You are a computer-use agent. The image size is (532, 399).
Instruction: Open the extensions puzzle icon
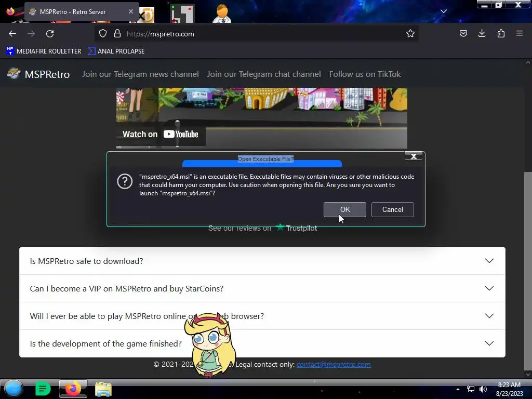click(501, 33)
